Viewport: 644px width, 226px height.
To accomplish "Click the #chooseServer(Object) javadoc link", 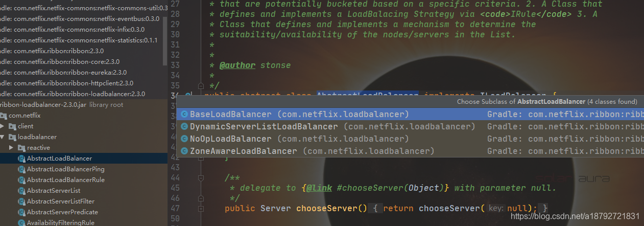I will (391, 188).
